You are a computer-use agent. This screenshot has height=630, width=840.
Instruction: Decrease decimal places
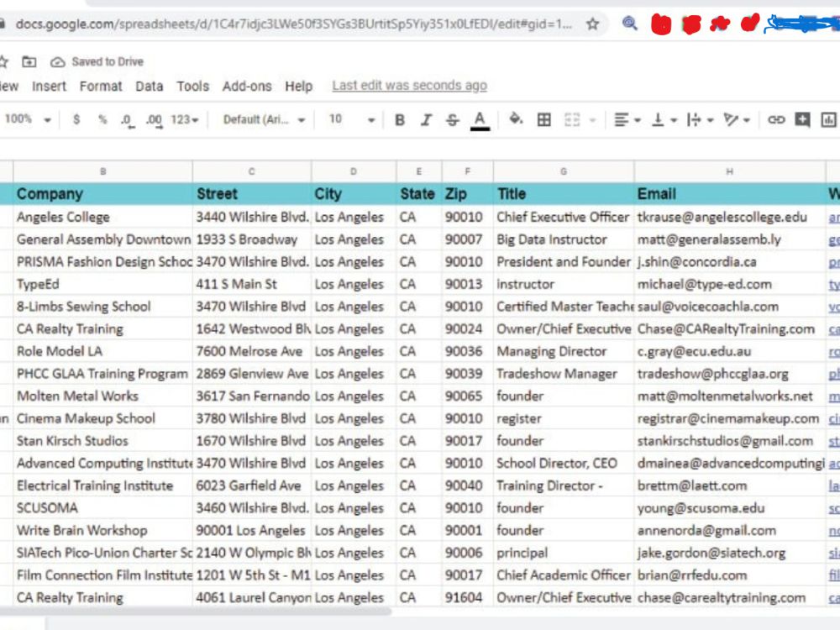(127, 120)
